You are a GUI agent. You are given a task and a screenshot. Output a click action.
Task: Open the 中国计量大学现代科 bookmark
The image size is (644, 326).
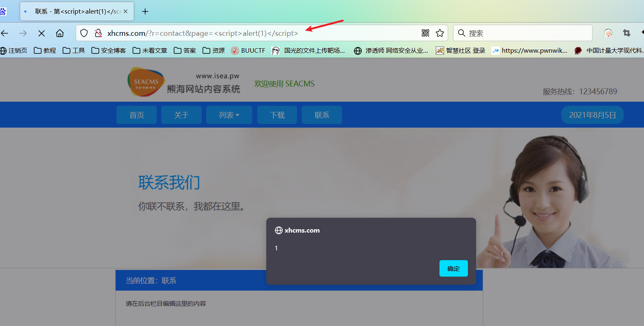(x=609, y=50)
